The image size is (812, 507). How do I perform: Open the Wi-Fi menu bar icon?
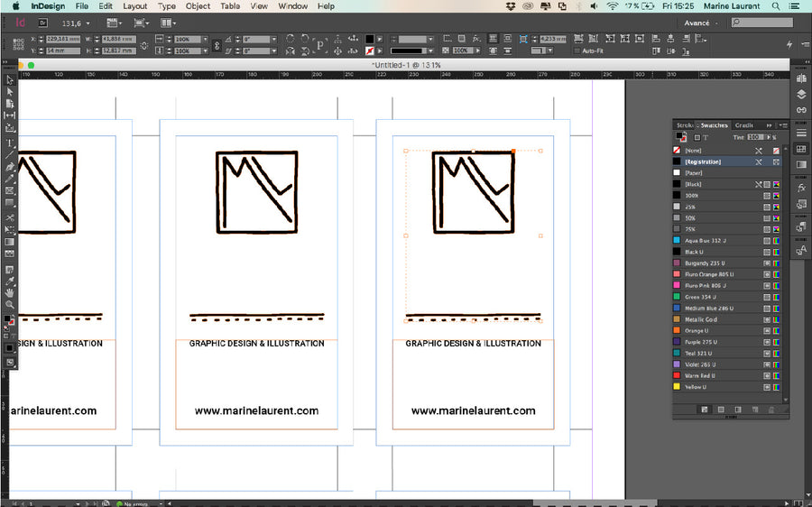[612, 6]
